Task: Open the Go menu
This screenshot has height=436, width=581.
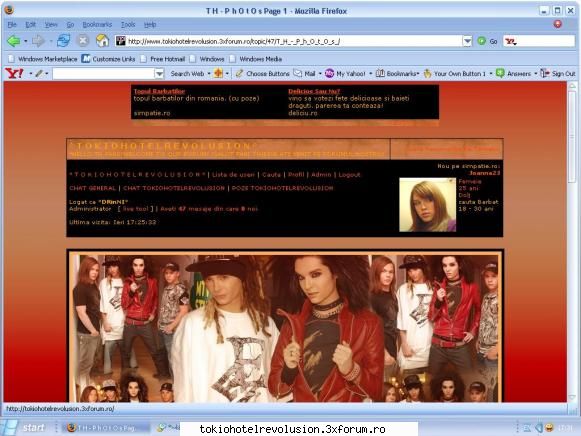Action: coord(70,24)
